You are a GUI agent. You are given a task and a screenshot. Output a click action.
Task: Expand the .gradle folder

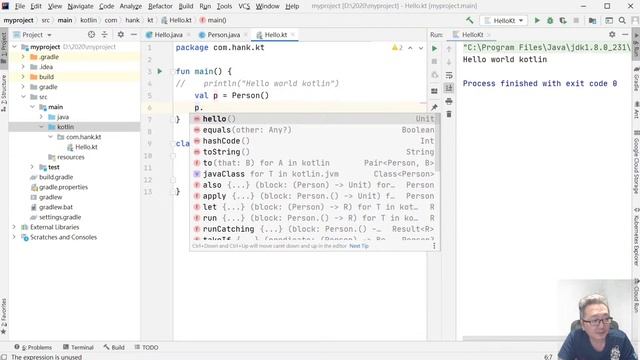pos(23,57)
